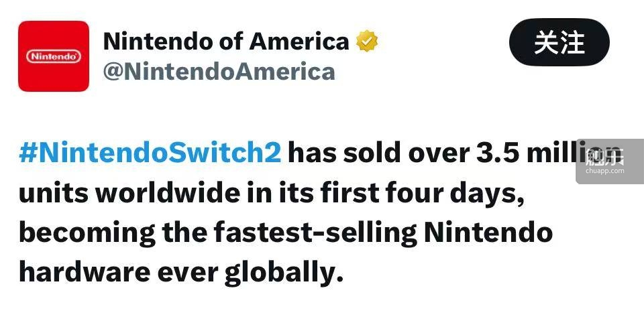Image resolution: width=644 pixels, height=323 pixels.
Task: Click the words "hardware ever globally."
Action: (181, 273)
